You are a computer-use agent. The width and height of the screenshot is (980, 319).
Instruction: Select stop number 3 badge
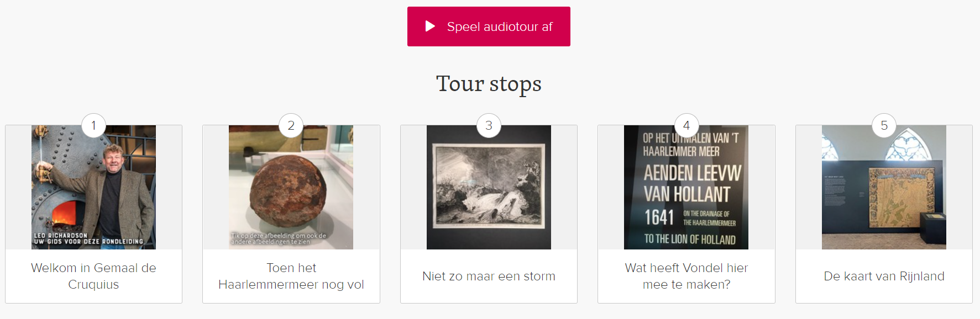[x=489, y=125]
